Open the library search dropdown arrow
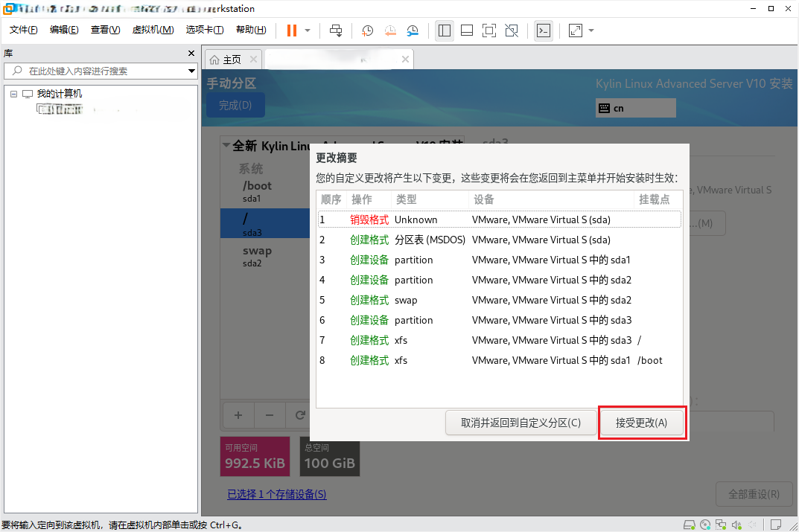The height and width of the screenshot is (532, 799). pyautogui.click(x=191, y=71)
